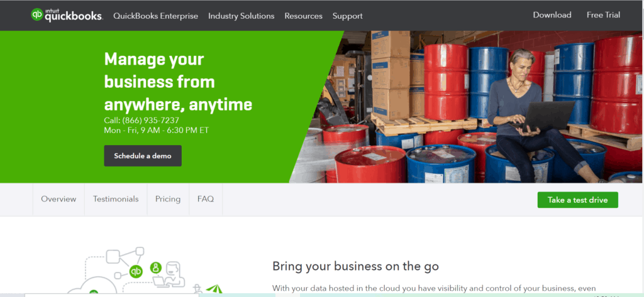
Task: Click the green person icon in illustration
Action: point(156,268)
